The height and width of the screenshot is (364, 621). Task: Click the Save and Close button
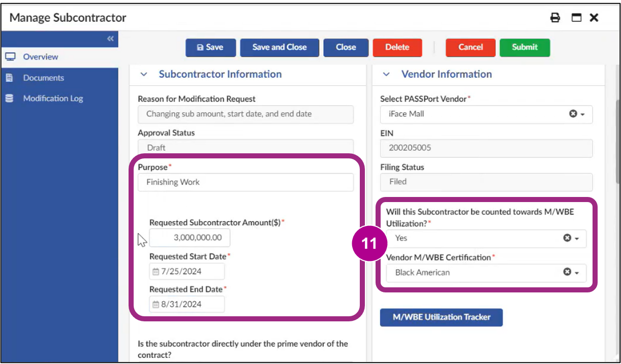280,47
